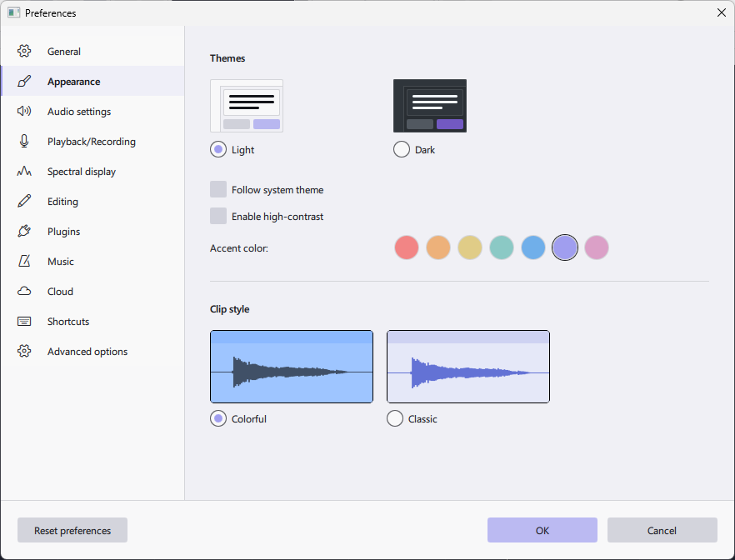735x560 pixels.
Task: Open Playback/Recording via the microphone icon
Action: (x=24, y=141)
